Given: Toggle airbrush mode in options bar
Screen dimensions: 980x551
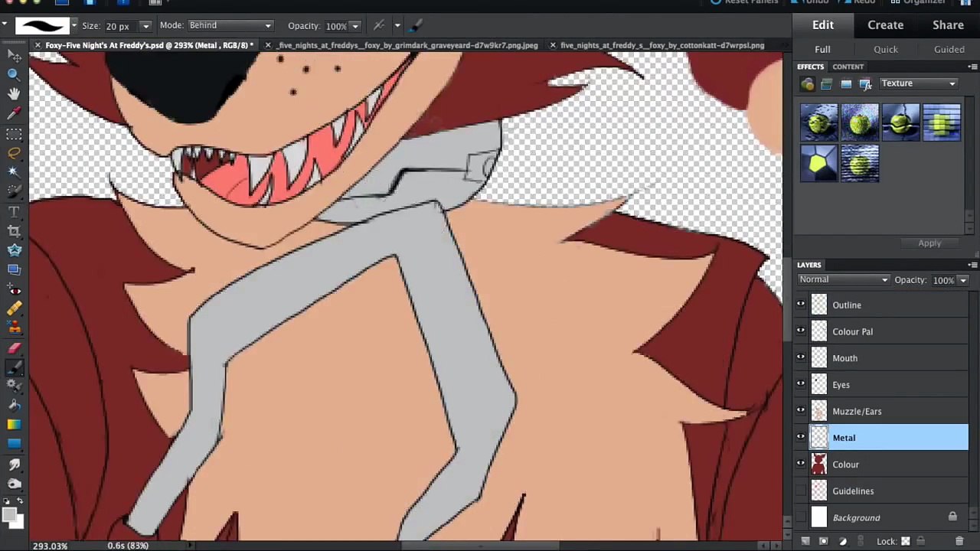Looking at the screenshot, I should [x=379, y=26].
